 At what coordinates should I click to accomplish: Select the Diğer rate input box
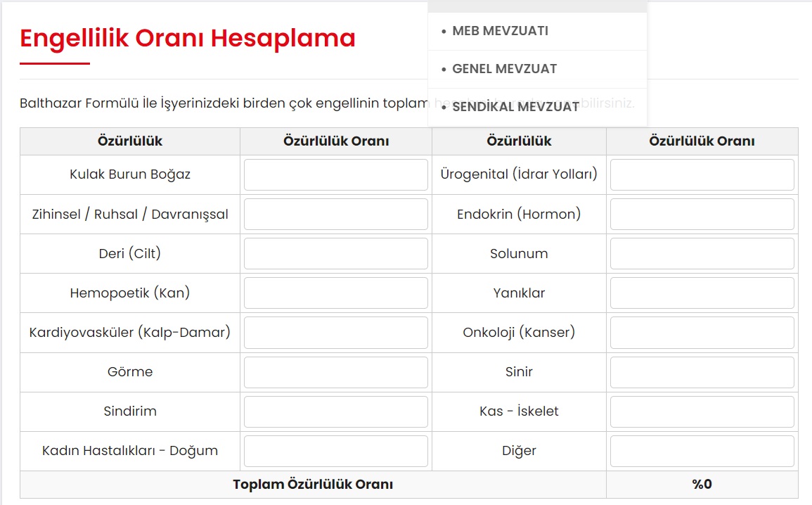click(x=702, y=451)
